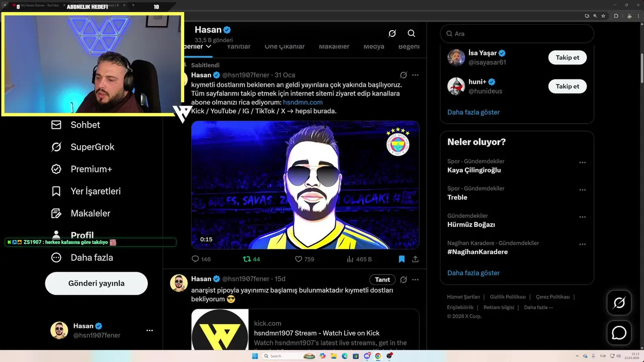Screen dimensions: 644x362
Task: Follow huni+ with Takip et
Action: 568,86
